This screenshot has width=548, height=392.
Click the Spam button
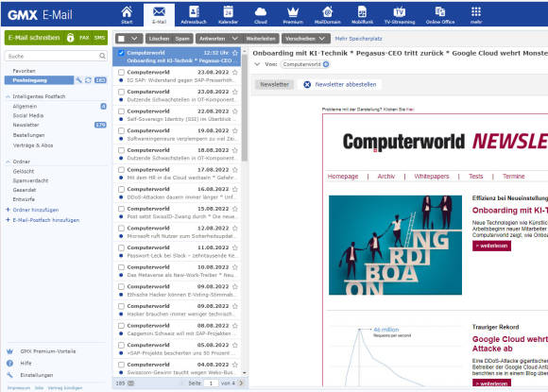tap(182, 39)
